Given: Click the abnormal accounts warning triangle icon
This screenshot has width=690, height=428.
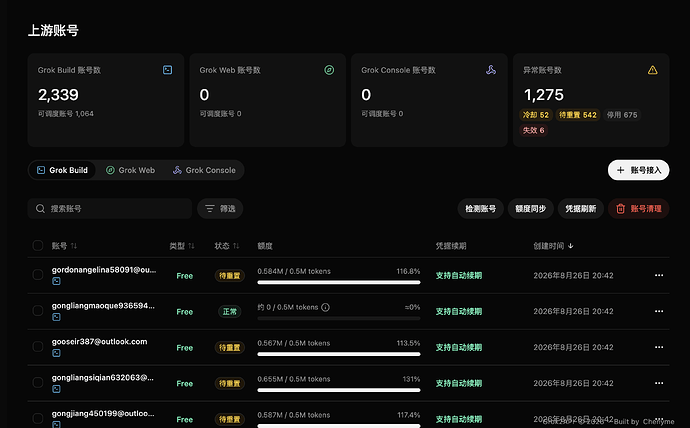Looking at the screenshot, I should [x=653, y=70].
